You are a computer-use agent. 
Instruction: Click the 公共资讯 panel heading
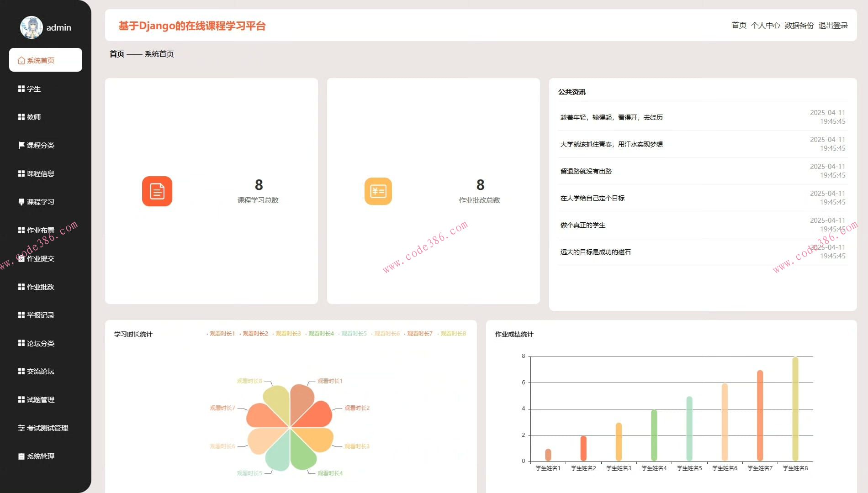pyautogui.click(x=572, y=92)
